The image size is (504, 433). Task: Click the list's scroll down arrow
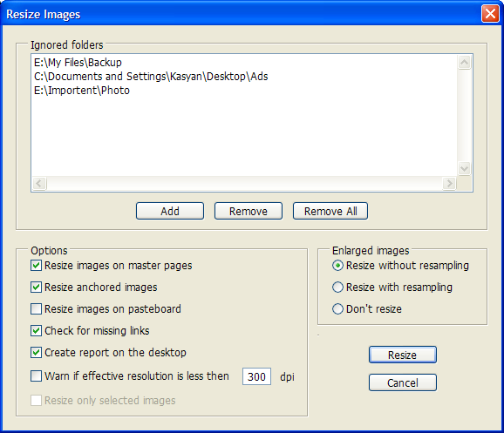(464, 168)
